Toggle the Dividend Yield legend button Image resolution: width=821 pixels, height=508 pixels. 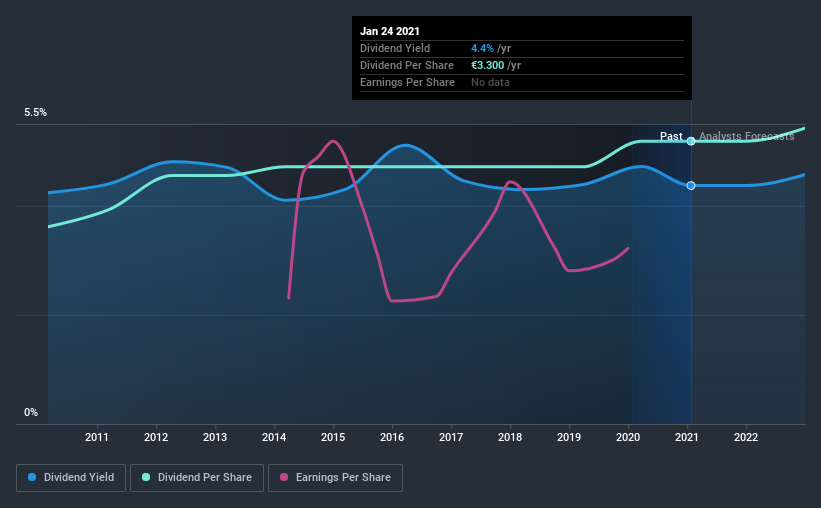[x=71, y=478]
